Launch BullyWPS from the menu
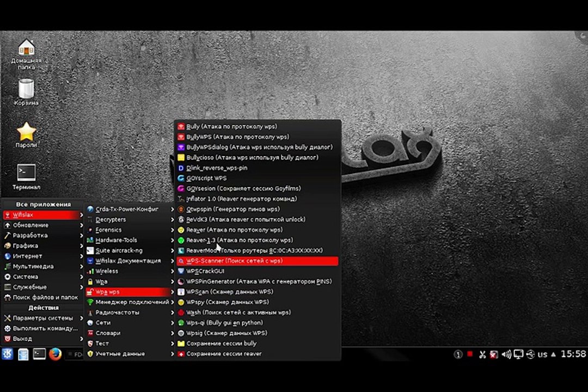The height and width of the screenshot is (392, 588). tap(258, 137)
